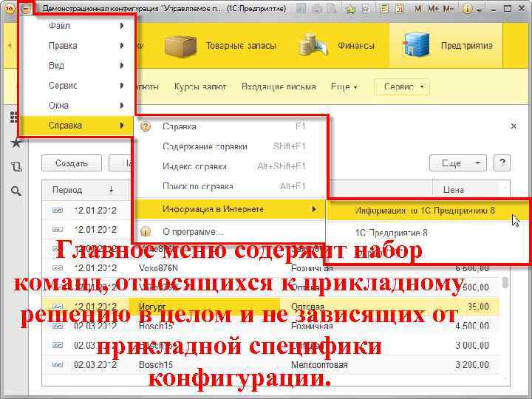Open the Вид submenu

[76, 66]
